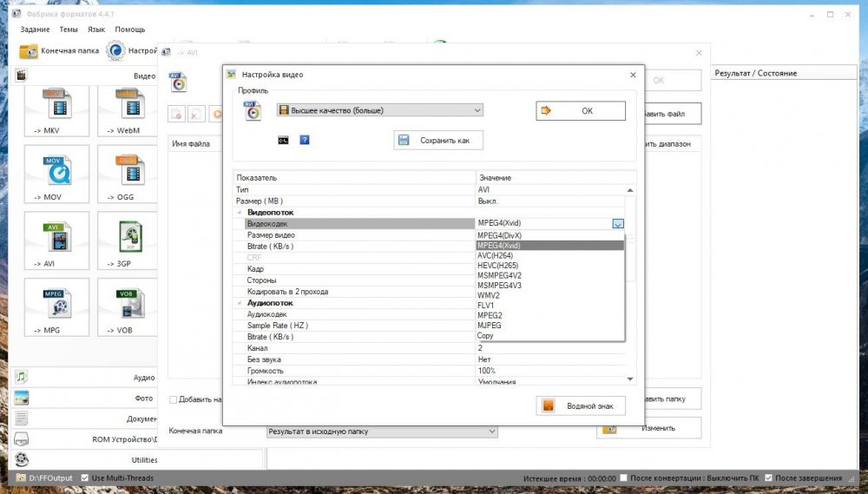The height and width of the screenshot is (494, 868).
Task: Enable После конвертации: Выключить ПК checkbox
Action: pos(625,478)
